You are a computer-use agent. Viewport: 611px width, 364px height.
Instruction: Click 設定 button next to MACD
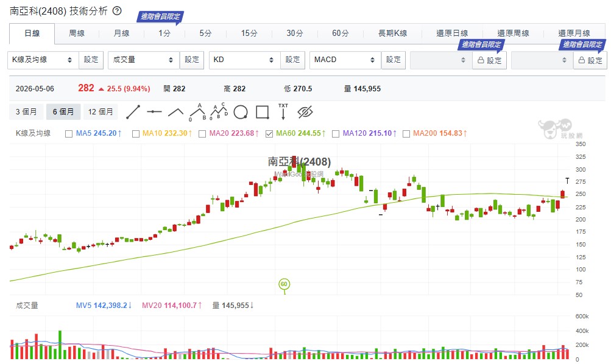point(393,60)
